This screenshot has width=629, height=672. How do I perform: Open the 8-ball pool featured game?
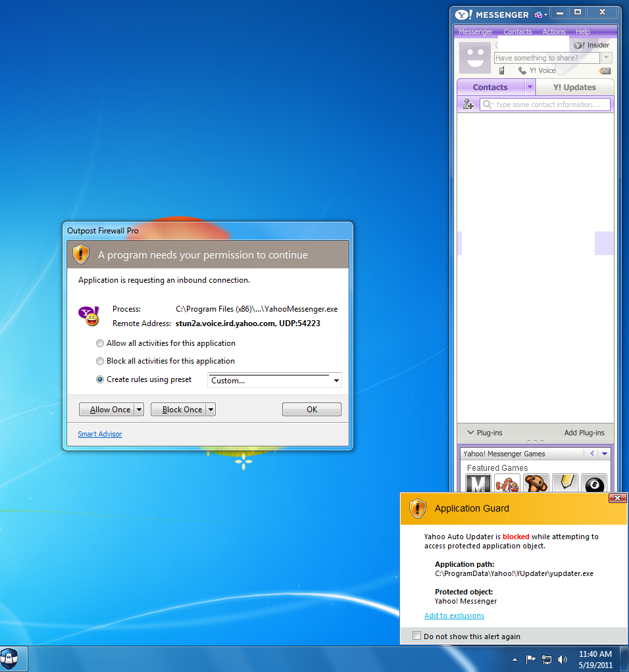594,483
